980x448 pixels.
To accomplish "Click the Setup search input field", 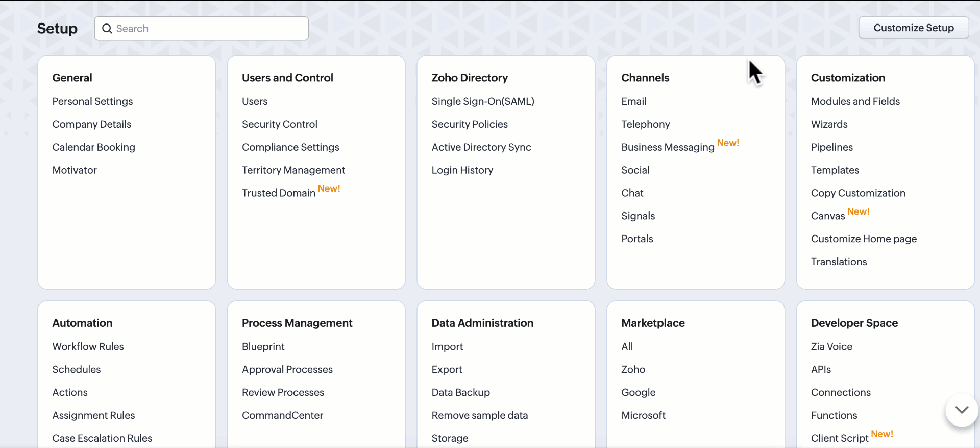I will [x=209, y=29].
